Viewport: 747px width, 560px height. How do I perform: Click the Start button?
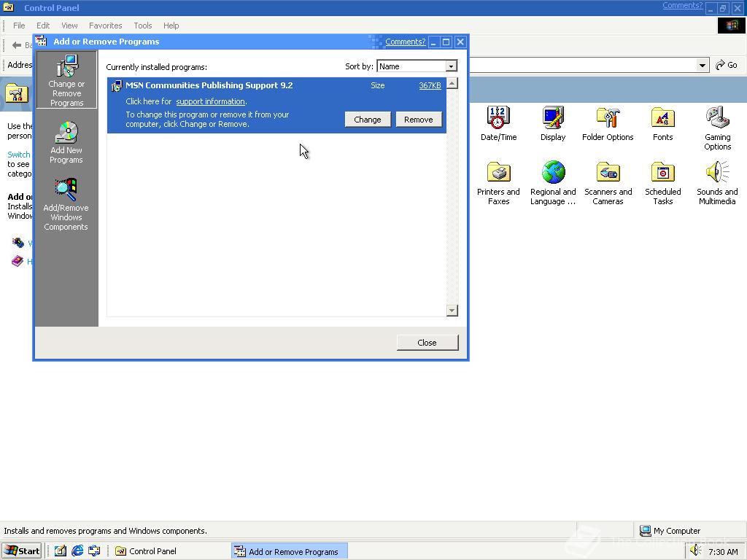(23, 551)
